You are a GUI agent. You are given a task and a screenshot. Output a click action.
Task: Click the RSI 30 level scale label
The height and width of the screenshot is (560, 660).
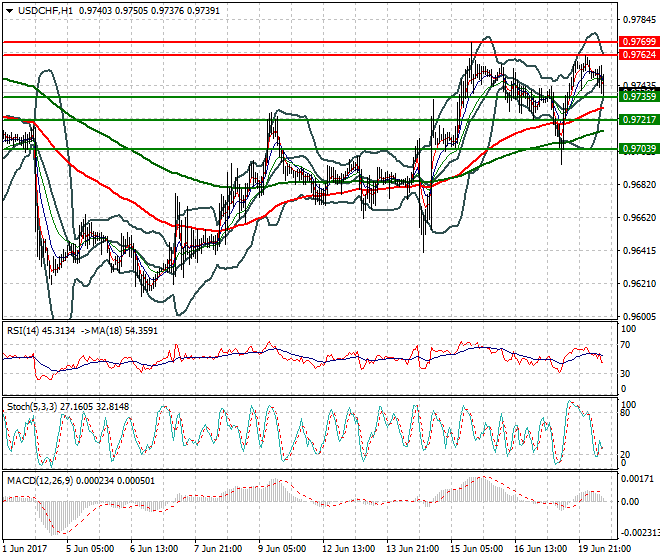coord(626,374)
